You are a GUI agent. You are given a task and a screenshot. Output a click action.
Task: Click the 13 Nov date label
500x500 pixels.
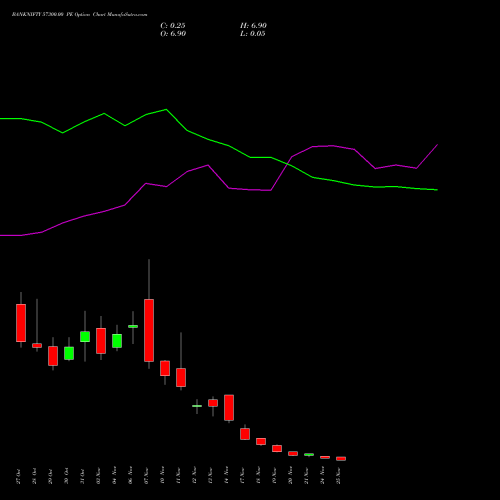coord(210,476)
